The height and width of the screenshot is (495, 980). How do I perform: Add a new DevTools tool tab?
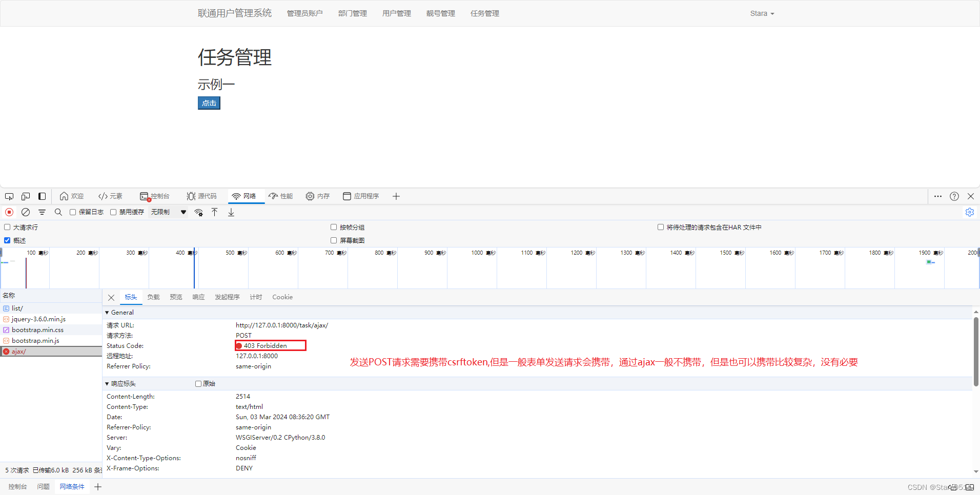(396, 196)
